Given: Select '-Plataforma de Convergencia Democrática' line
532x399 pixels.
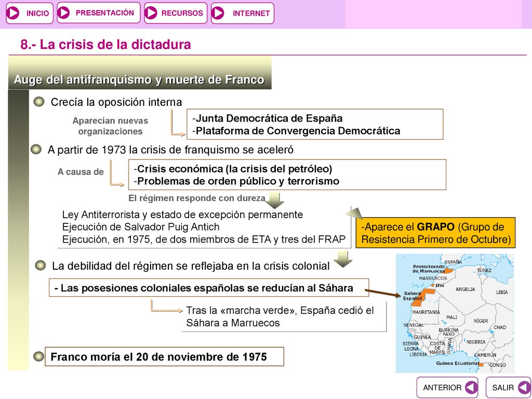Looking at the screenshot, I should click(296, 130).
